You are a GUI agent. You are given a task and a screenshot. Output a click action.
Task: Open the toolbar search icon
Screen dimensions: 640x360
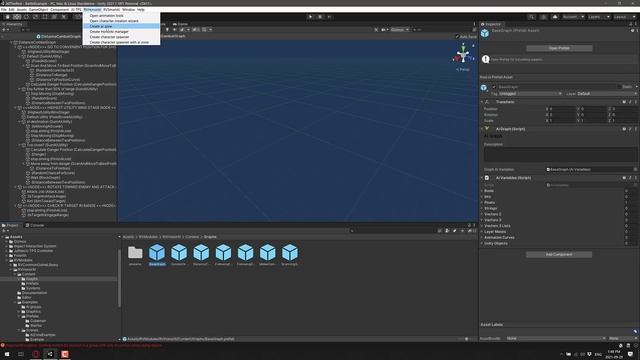(x=531, y=17)
